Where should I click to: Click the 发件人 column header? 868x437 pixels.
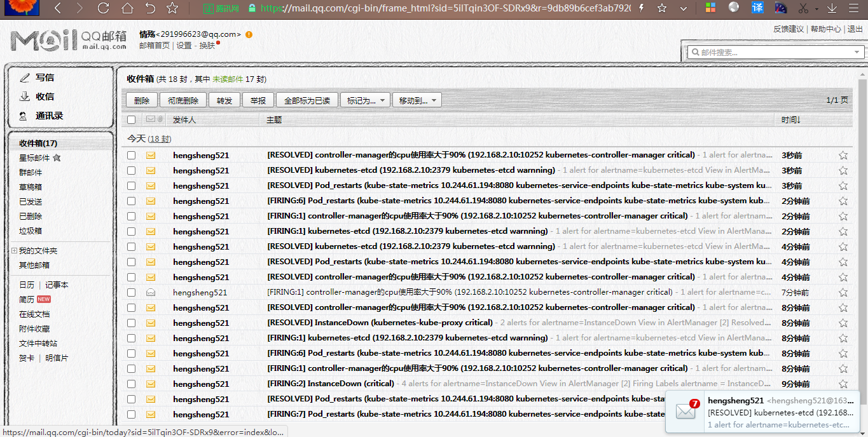[184, 119]
